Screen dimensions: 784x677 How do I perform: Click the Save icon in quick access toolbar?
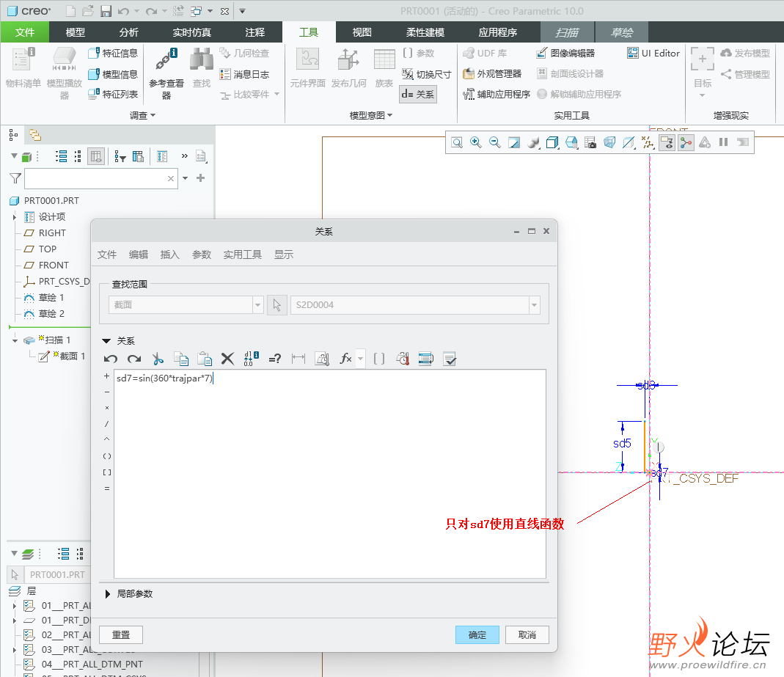click(106, 11)
